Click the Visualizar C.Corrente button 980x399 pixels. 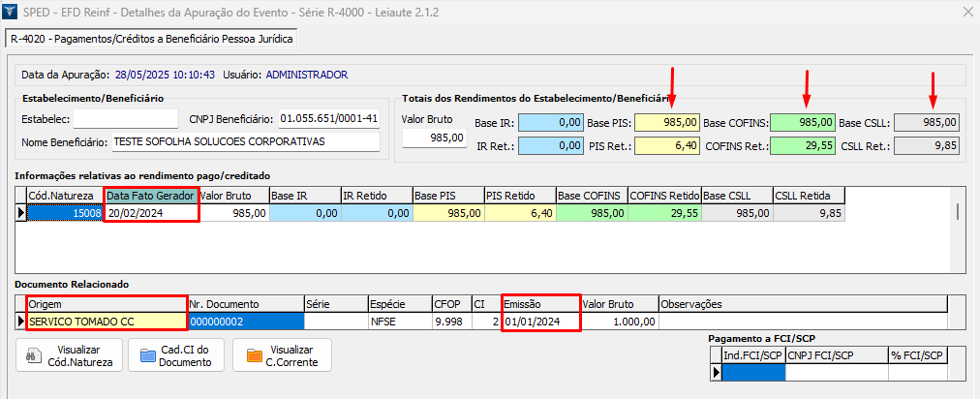(x=283, y=354)
